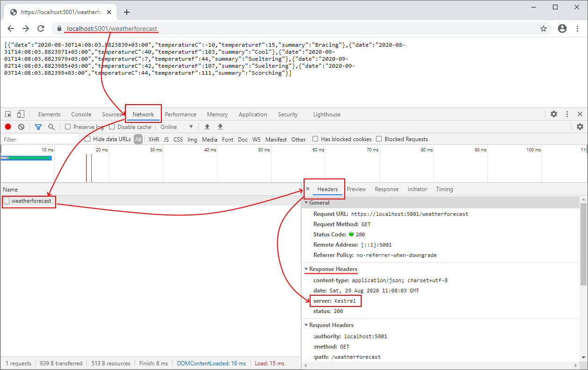Filter requests by XHR
Viewport: 588px width, 370px height.
pos(154,139)
